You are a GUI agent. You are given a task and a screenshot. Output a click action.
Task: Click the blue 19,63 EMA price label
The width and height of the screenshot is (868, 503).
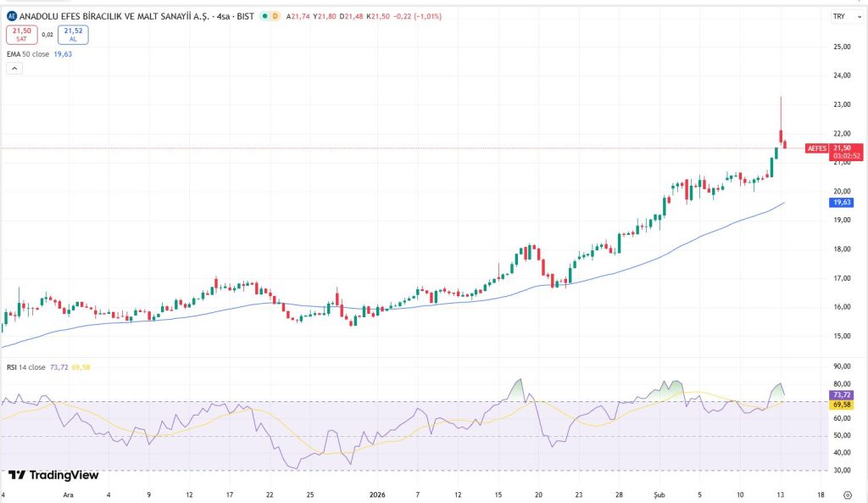pos(842,203)
